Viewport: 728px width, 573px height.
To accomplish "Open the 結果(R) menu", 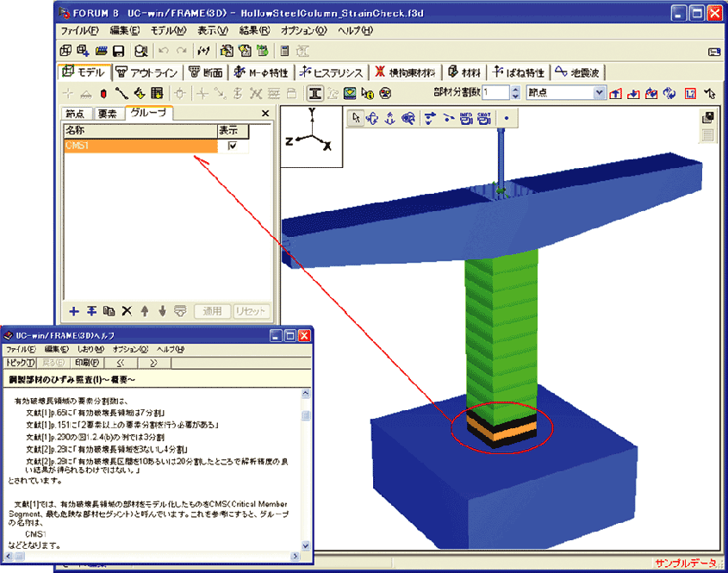I will coord(254,31).
